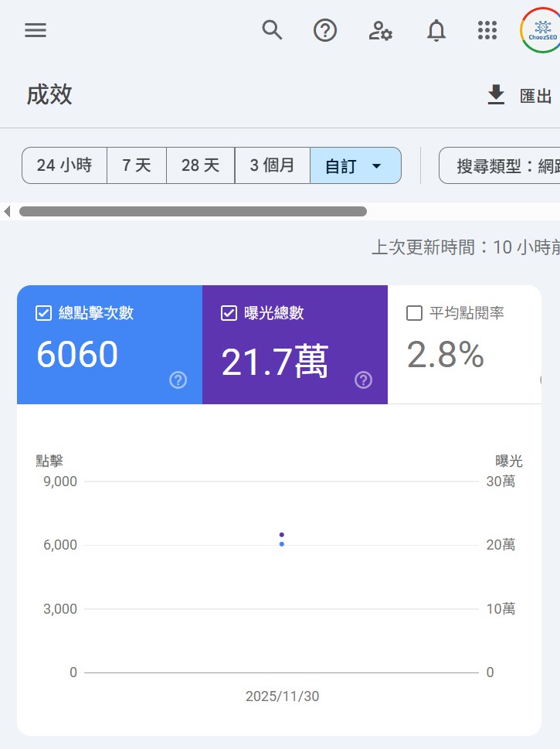Click the download icon beside 匯出

(x=496, y=95)
